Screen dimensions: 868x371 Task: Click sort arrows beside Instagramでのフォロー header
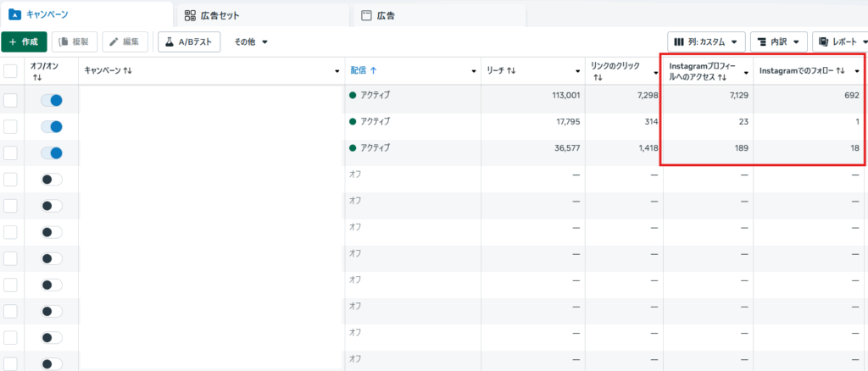[841, 71]
